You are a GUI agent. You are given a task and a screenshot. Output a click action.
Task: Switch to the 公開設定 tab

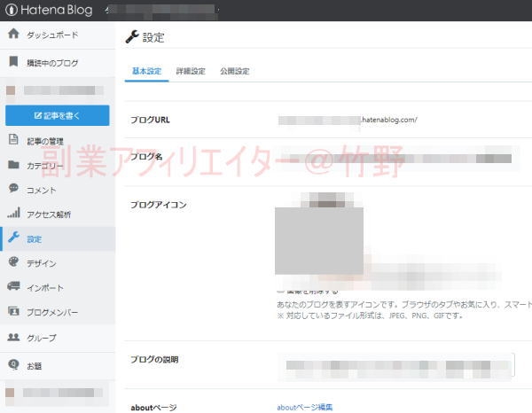(x=235, y=71)
